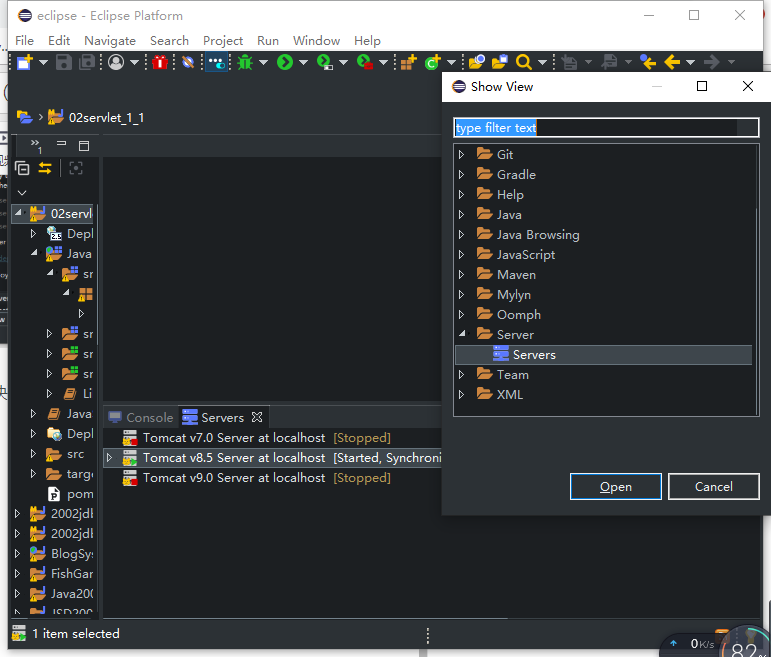Screen dimensions: 771x657
Task: Click the 0K/s network speed indicator
Action: point(702,644)
